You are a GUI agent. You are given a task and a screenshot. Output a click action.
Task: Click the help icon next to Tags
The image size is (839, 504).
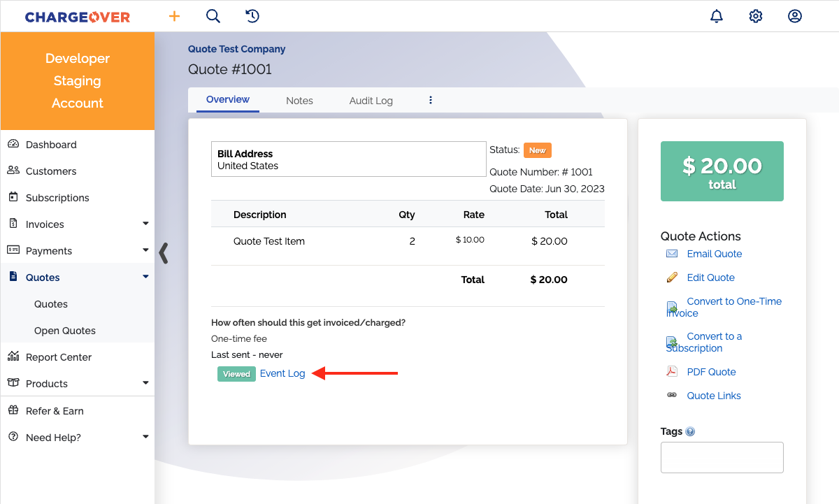[x=690, y=432]
